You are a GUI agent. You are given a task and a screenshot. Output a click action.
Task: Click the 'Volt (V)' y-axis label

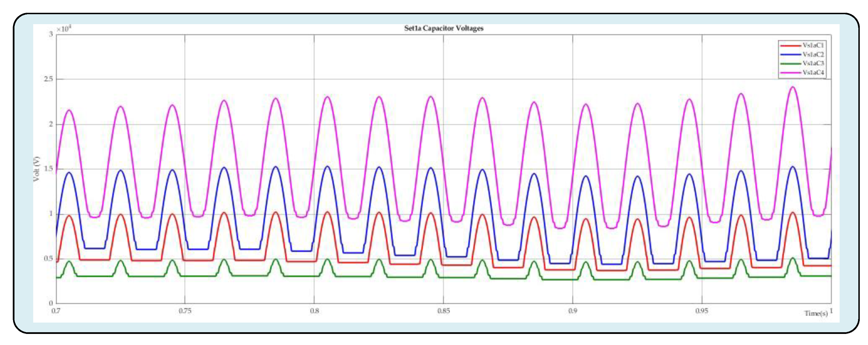36,169
